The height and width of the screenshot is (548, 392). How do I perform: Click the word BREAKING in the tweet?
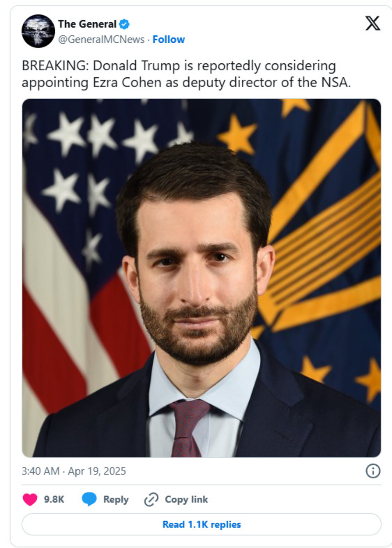pos(55,66)
